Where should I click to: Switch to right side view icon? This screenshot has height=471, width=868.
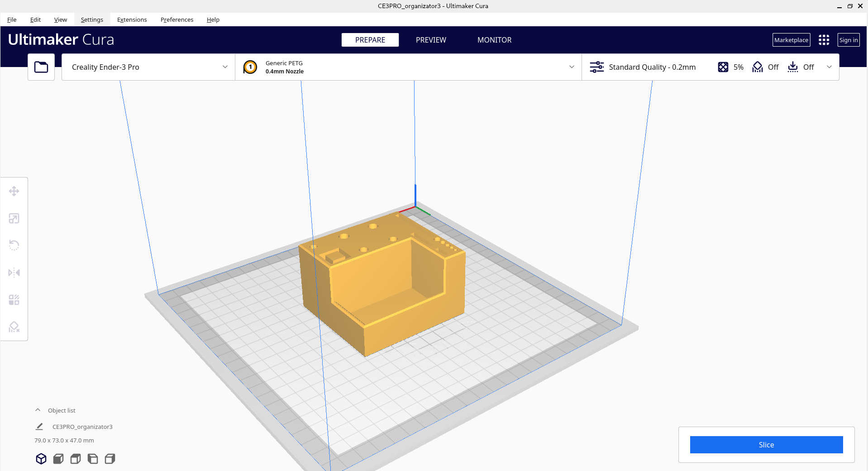pyautogui.click(x=110, y=459)
